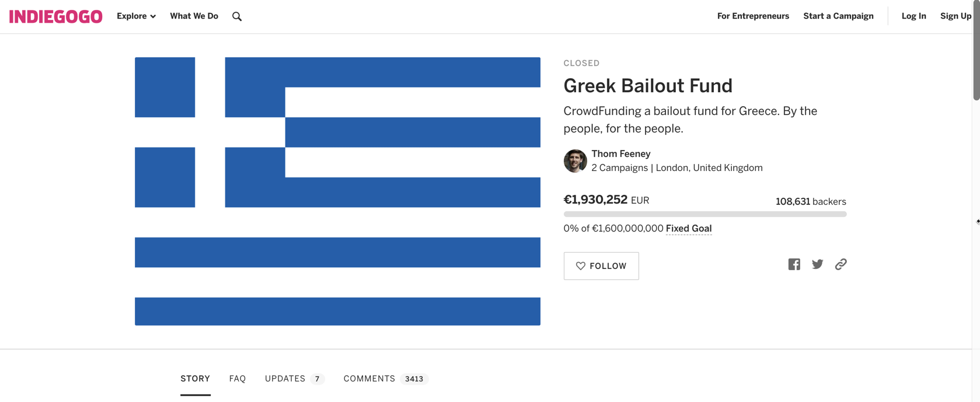
Task: Copy campaign link chain icon
Action: click(x=841, y=264)
